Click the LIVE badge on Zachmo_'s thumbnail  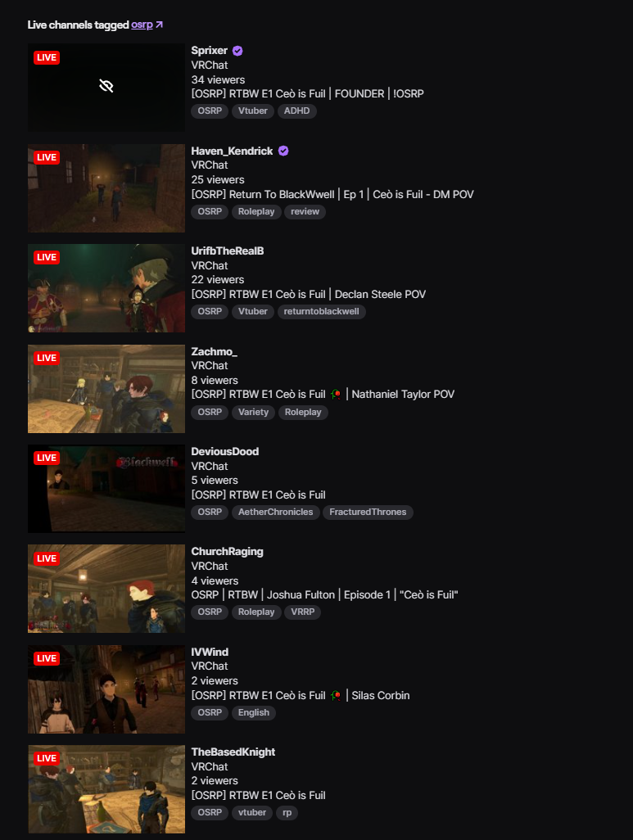(47, 358)
